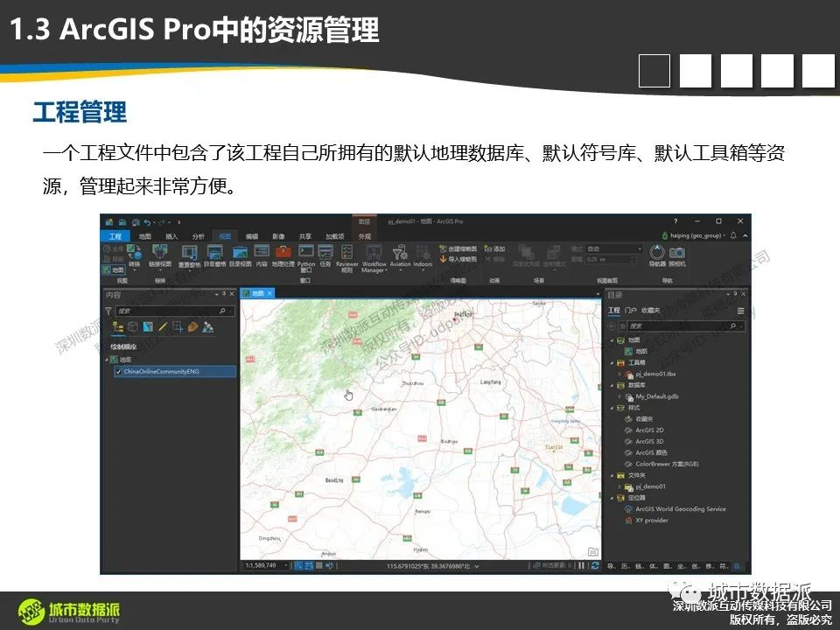
Task: Collapse the Maps (地图) node in Catalog
Action: click(612, 340)
